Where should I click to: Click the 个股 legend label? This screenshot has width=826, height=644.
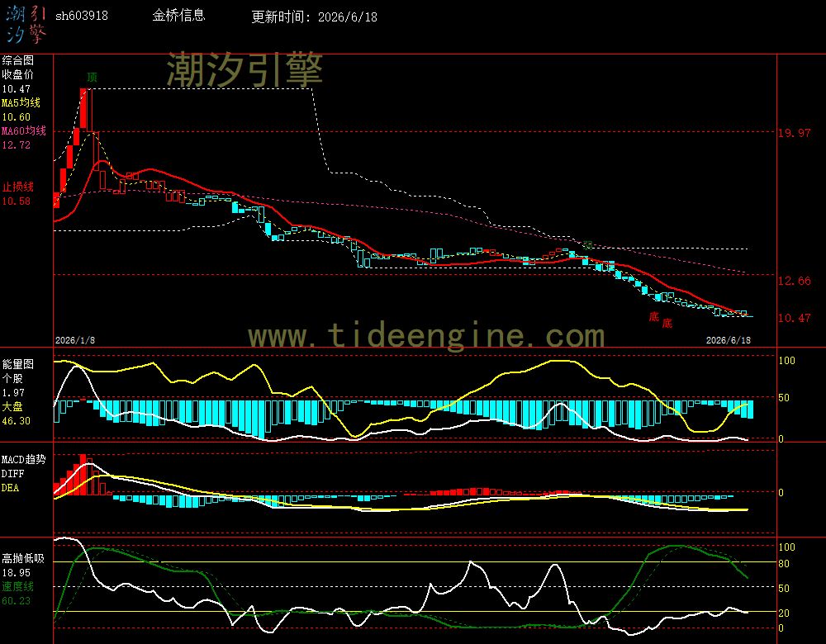click(x=12, y=378)
